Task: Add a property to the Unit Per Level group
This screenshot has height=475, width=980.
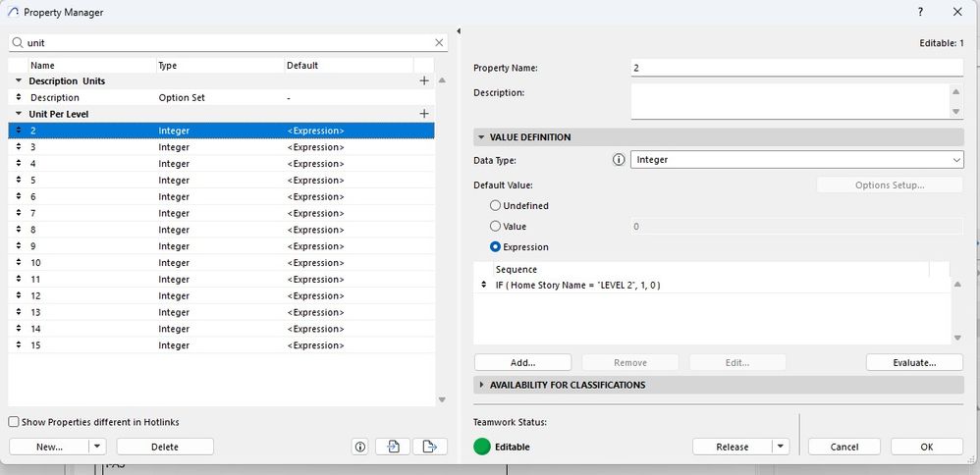Action: 424,114
